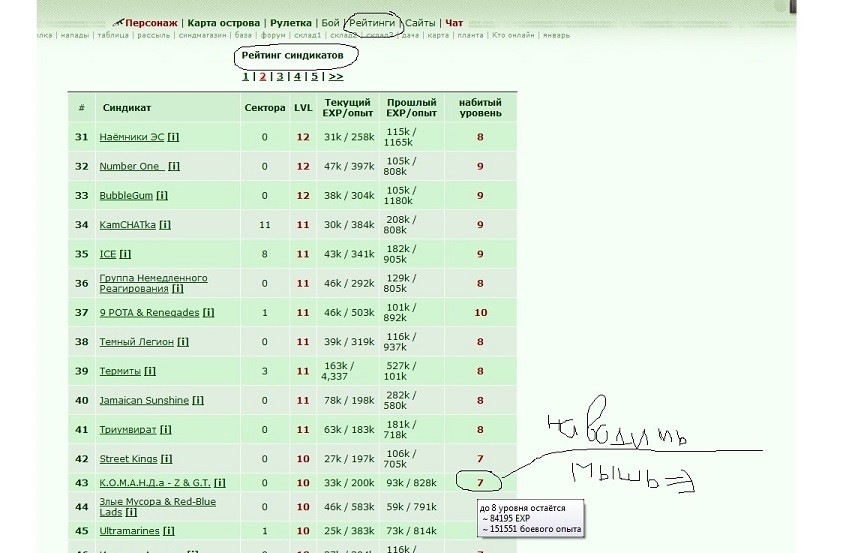Click [i] info for Jamaican Sunshine
This screenshot has height=553, width=864.
[198, 400]
